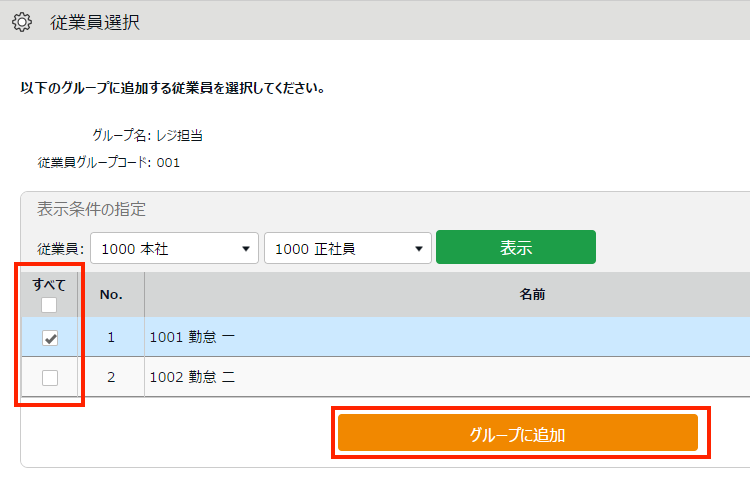Image resolution: width=750 pixels, height=481 pixels.
Task: Tick the checkbox for 1002 勤怠 二
Action: coord(50,378)
